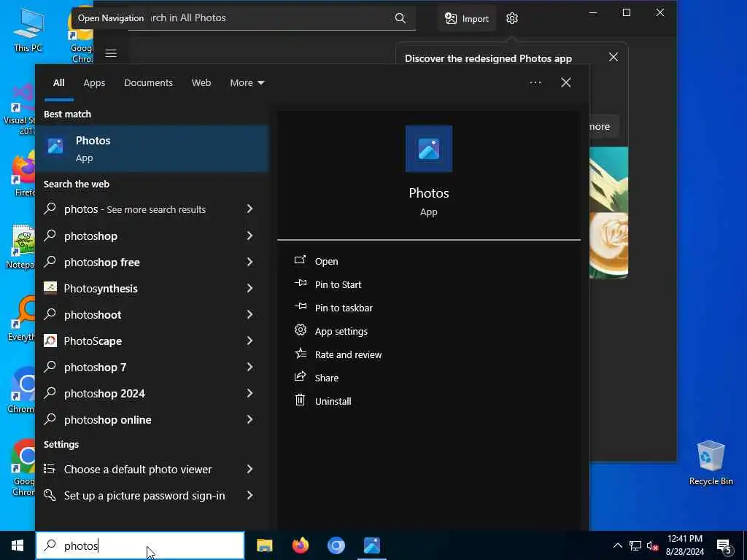Click Uninstall for Photos app
The image size is (747, 560).
tap(333, 402)
